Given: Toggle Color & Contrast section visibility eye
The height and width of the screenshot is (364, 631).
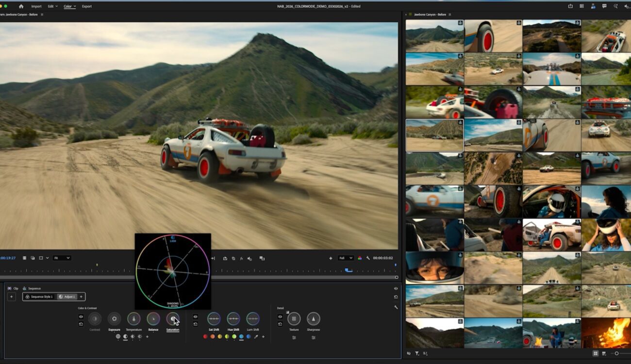Looking at the screenshot, I should [x=81, y=317].
